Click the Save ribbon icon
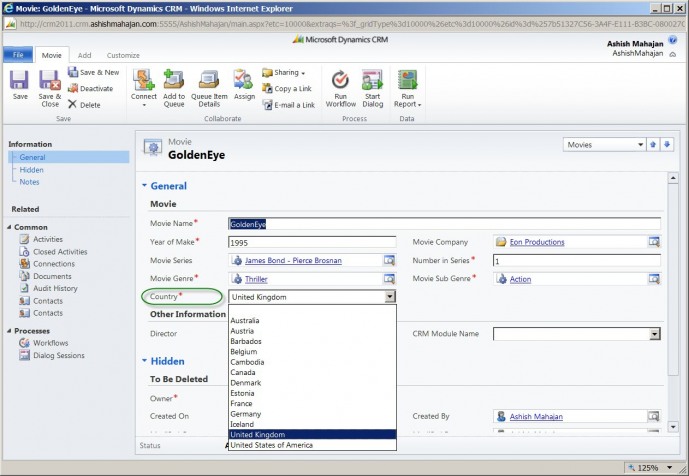 tap(19, 80)
